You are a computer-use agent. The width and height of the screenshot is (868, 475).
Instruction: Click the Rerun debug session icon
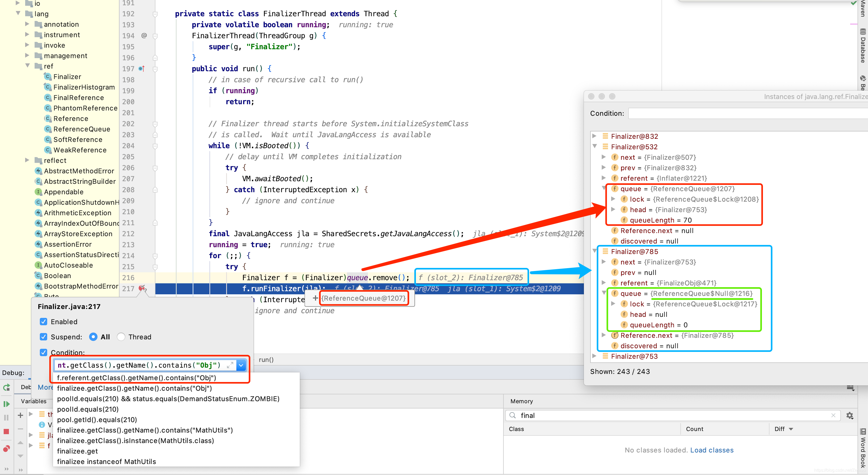pyautogui.click(x=6, y=387)
